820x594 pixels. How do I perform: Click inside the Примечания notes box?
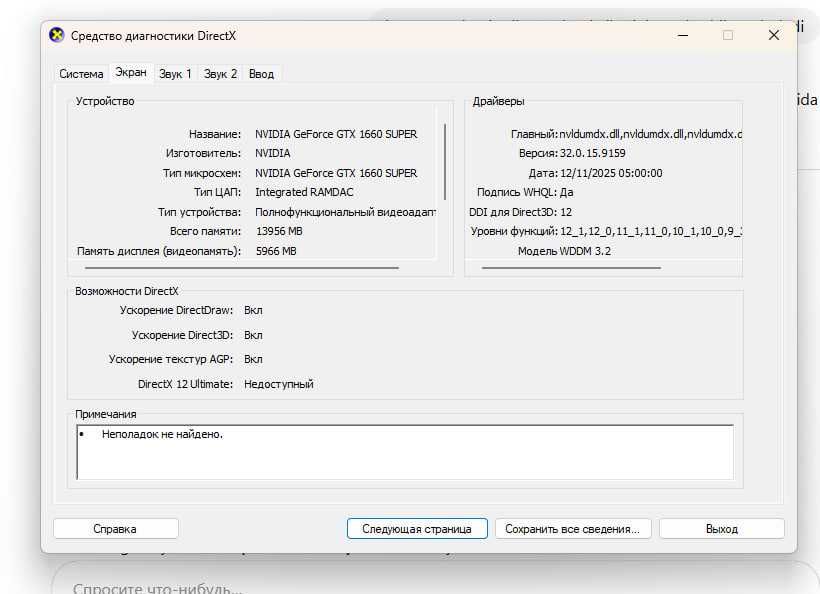click(405, 452)
